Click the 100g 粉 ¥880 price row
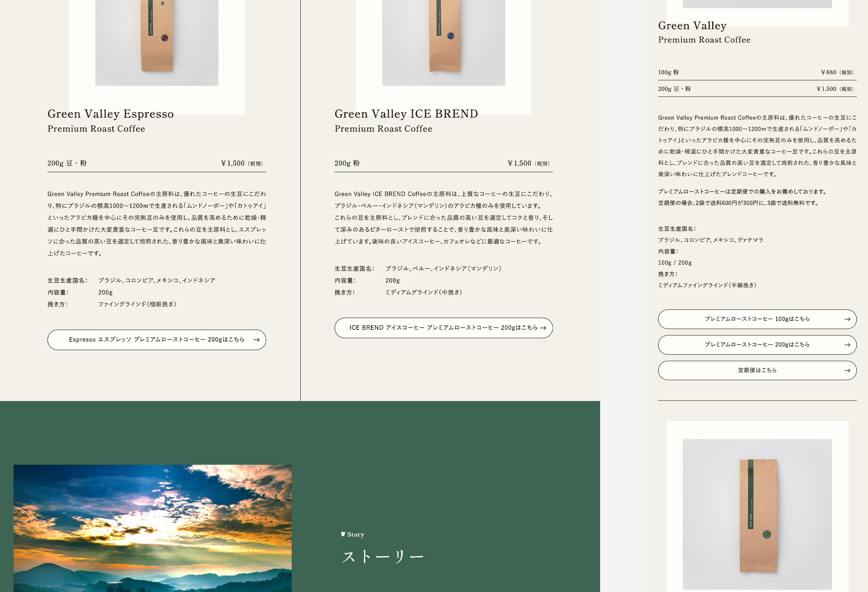 point(757,73)
